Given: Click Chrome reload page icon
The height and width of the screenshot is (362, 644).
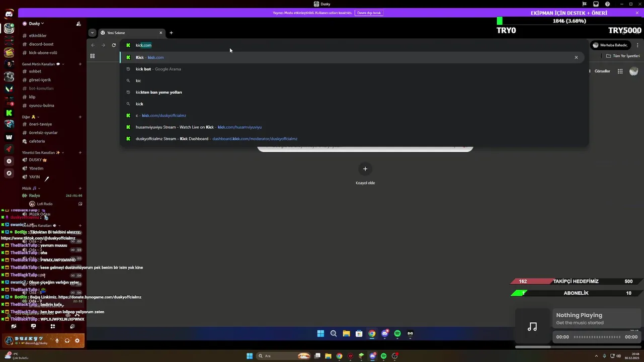Looking at the screenshot, I should (x=114, y=45).
